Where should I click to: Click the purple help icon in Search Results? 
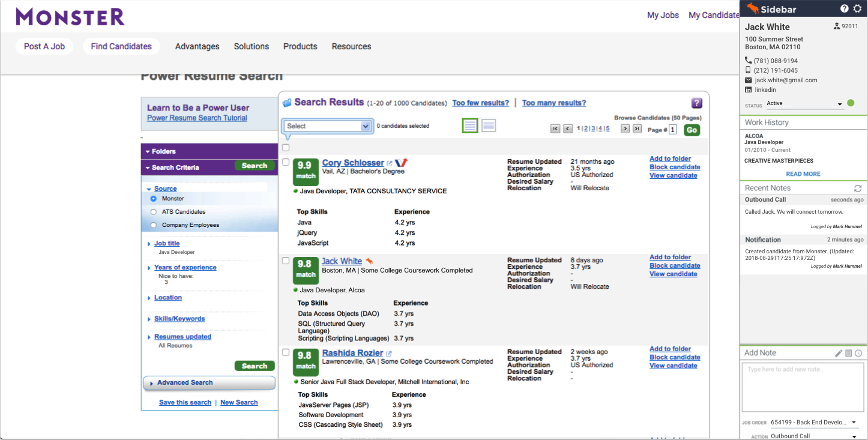click(696, 103)
